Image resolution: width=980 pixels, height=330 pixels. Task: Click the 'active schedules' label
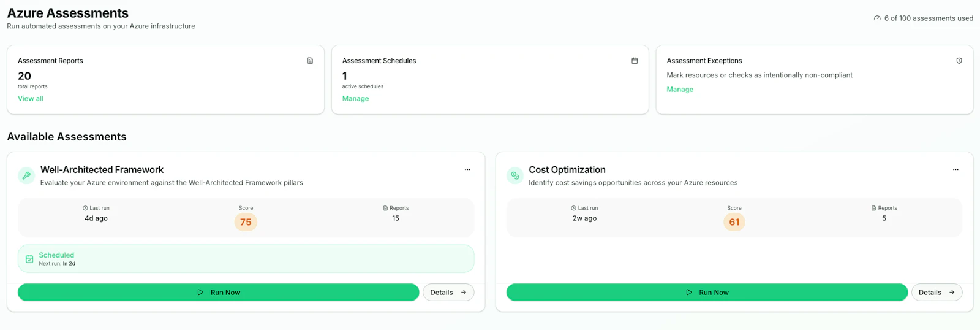pyautogui.click(x=363, y=86)
